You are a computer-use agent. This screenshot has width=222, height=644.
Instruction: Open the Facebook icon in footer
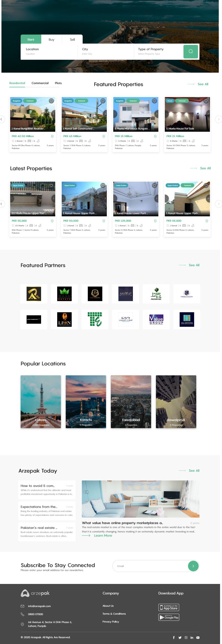174,638
